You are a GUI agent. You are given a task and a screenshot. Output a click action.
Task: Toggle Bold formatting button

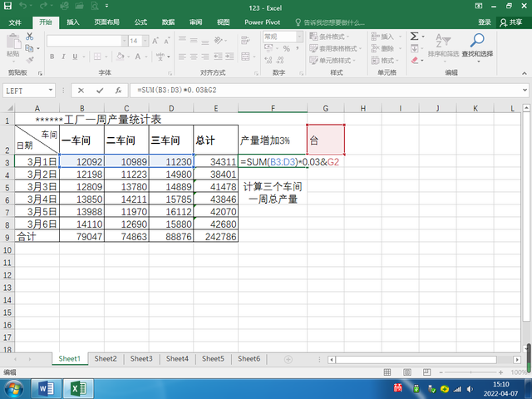(52, 57)
